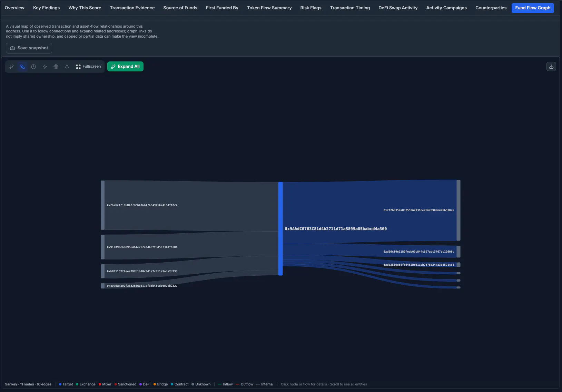Viewport: 562px width, 392px height.
Task: Go to the Source of Funds tab
Action: 180,8
